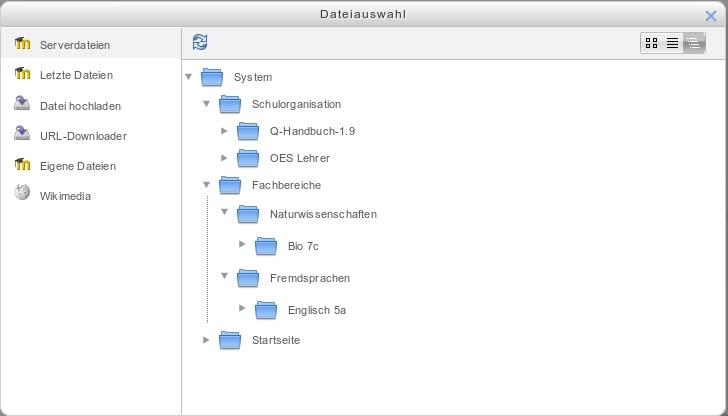This screenshot has width=728, height=416.
Task: Click the refresh icon in the toolbar
Action: 200,42
